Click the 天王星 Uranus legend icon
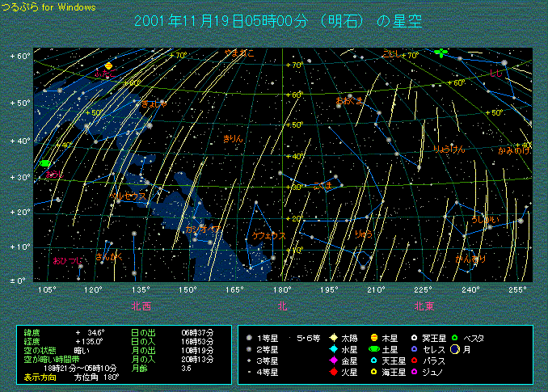Screen dimensions: 548x392 pyautogui.click(x=374, y=360)
